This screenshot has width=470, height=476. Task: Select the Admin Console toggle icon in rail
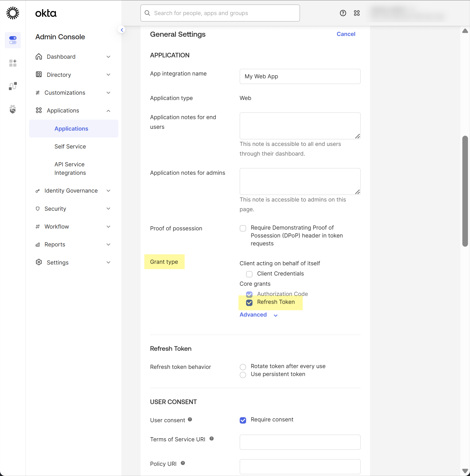tap(13, 40)
